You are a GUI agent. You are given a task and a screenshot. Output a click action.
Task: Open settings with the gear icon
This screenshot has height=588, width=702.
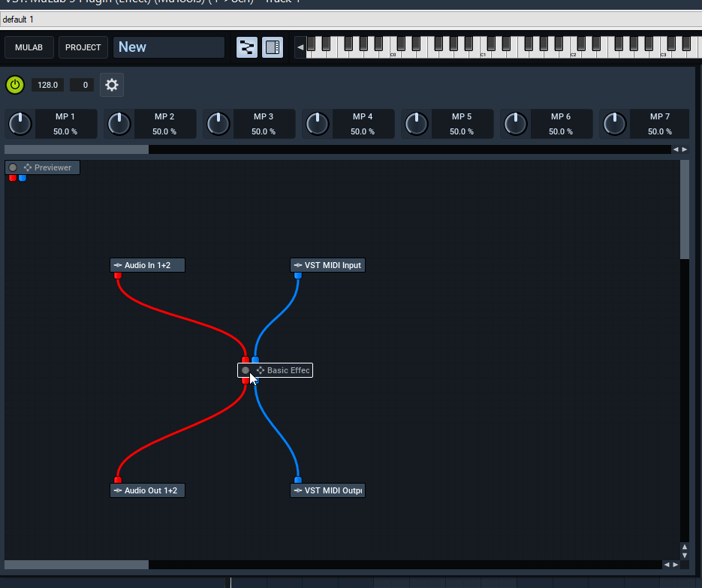click(x=111, y=85)
